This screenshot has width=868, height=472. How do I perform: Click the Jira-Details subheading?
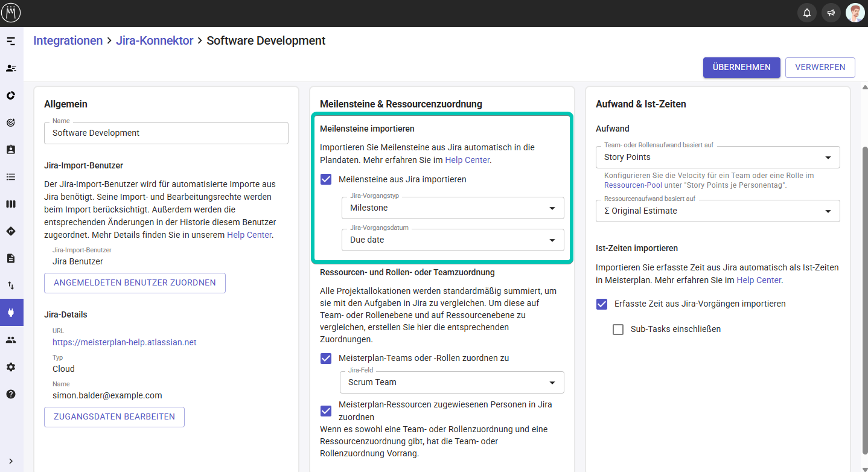pyautogui.click(x=66, y=314)
